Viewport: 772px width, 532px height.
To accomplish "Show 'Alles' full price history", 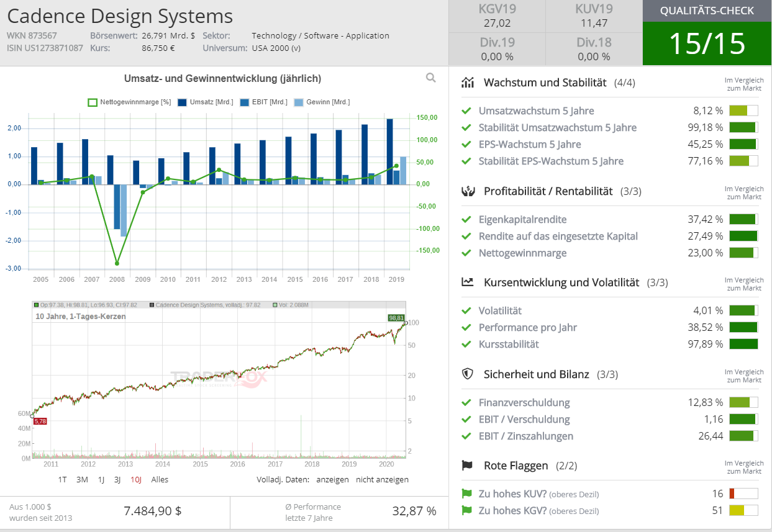I will coord(160,480).
